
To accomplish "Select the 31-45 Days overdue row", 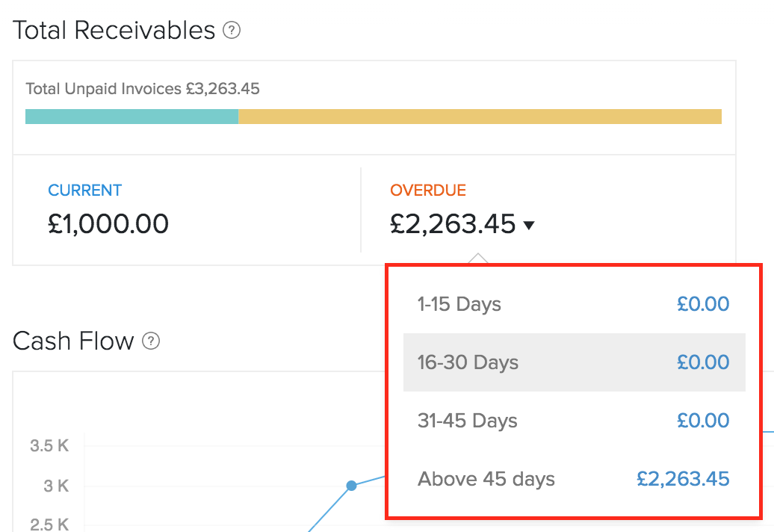I will (468, 421).
